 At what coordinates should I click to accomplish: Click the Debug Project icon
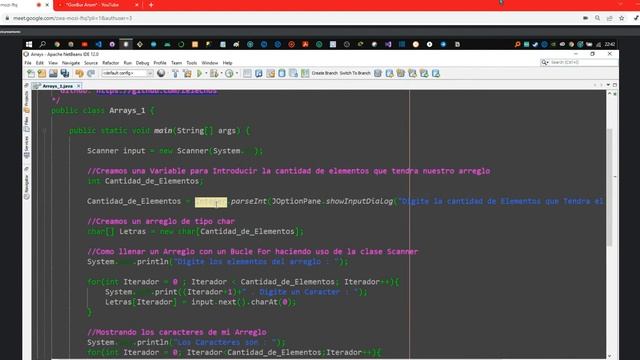pyautogui.click(x=214, y=73)
